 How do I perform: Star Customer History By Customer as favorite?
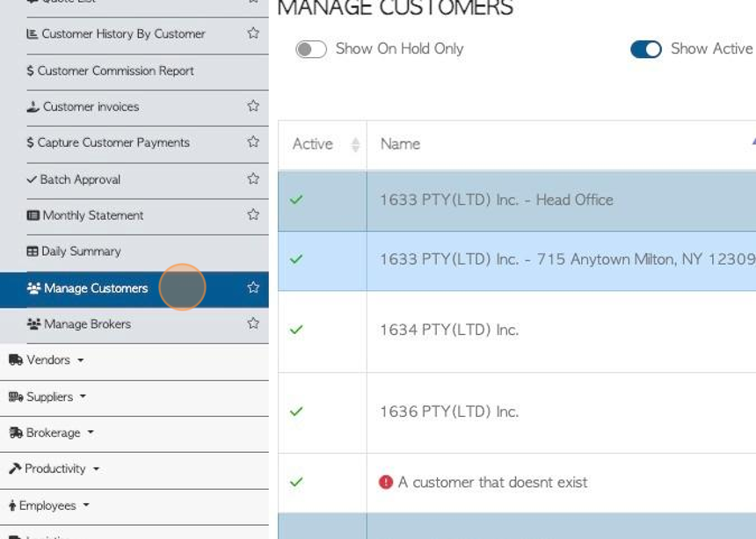253,33
